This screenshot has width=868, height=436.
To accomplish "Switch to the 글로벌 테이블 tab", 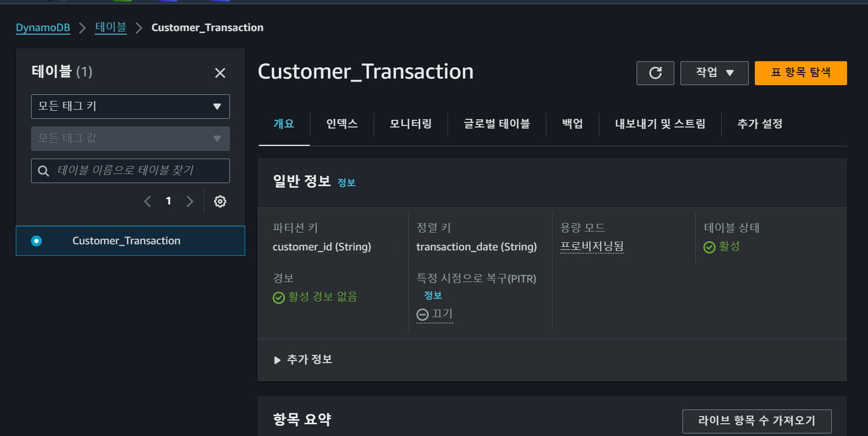I will tap(497, 124).
